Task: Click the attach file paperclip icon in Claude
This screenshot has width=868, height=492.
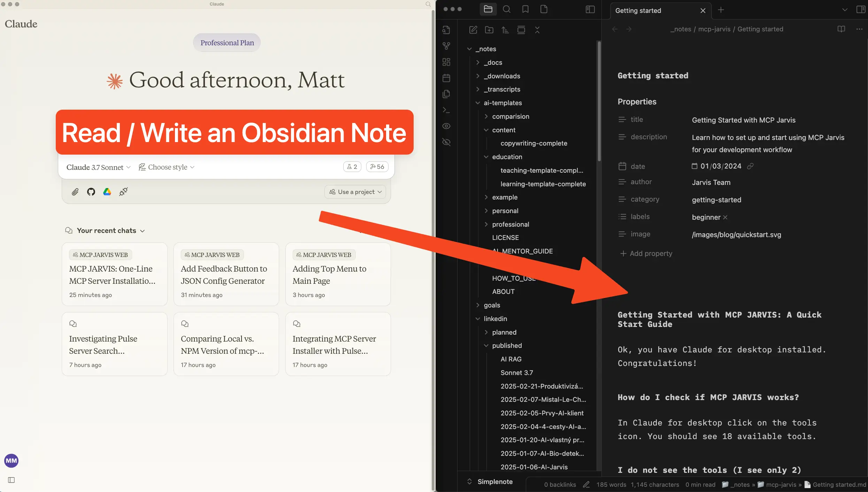Action: pos(75,192)
